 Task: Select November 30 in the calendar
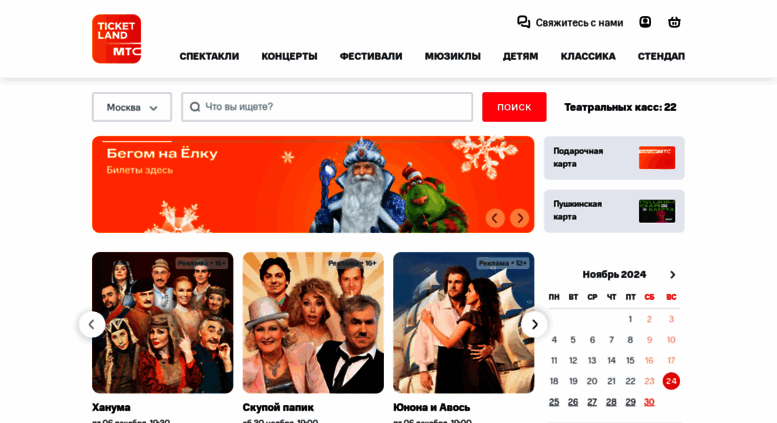point(649,402)
